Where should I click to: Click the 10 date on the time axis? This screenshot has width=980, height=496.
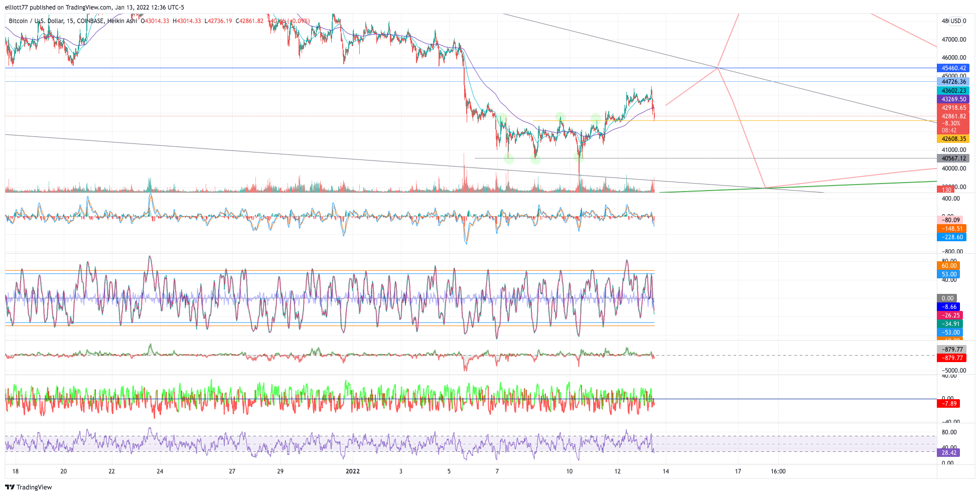pyautogui.click(x=570, y=471)
